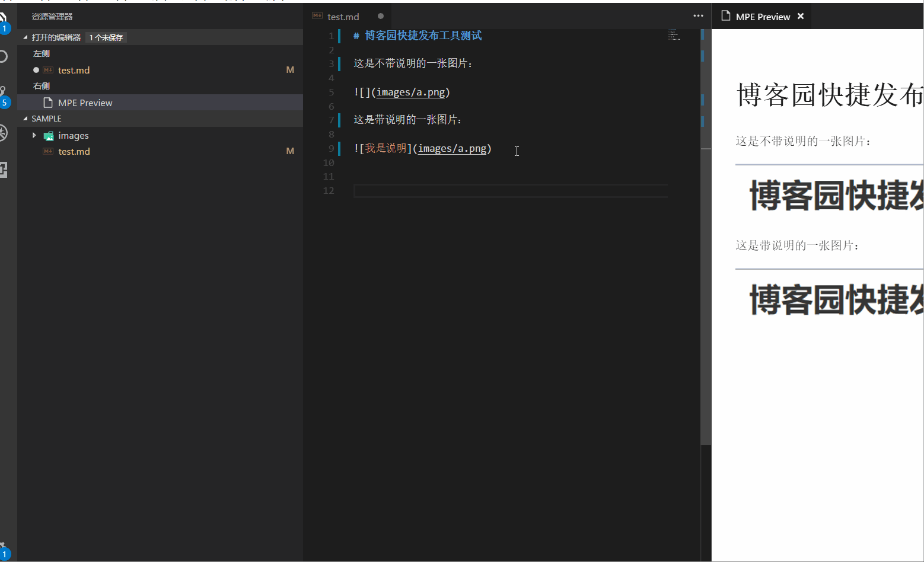The height and width of the screenshot is (562, 924).
Task: Click alt text 我是说明 on line 9
Action: [385, 148]
